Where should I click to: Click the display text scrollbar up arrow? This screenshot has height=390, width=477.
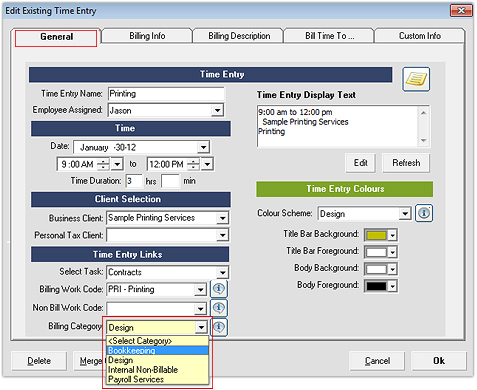pyautogui.click(x=423, y=113)
